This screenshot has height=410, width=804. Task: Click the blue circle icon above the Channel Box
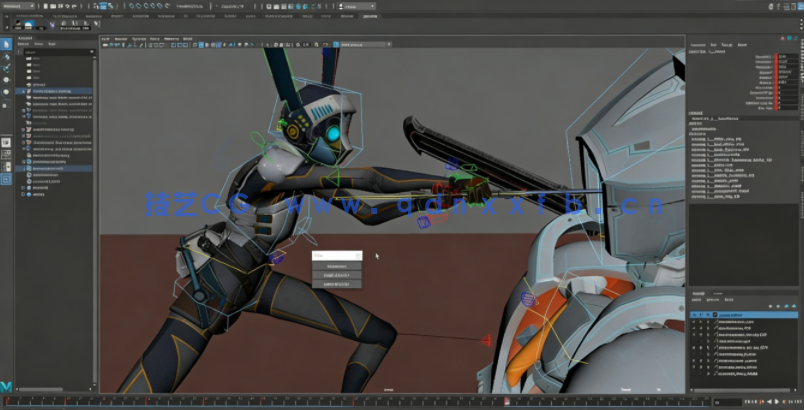pyautogui.click(x=789, y=38)
